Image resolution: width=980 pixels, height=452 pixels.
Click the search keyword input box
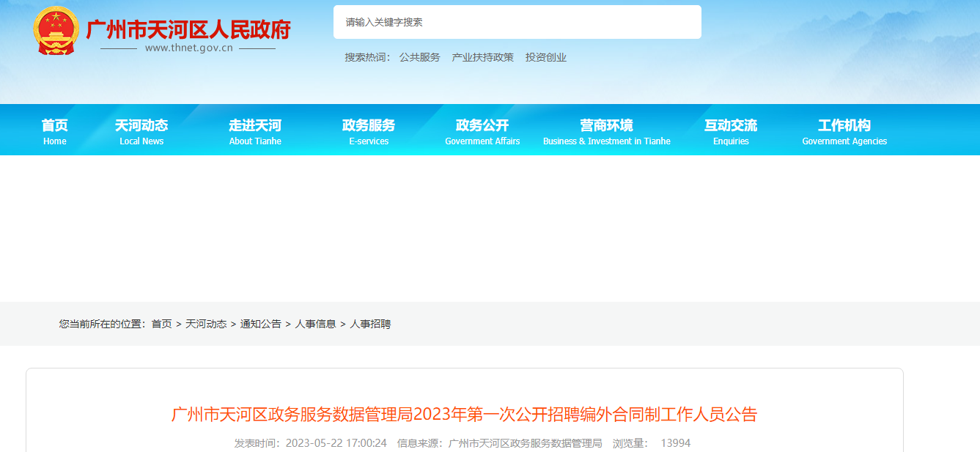(517, 22)
